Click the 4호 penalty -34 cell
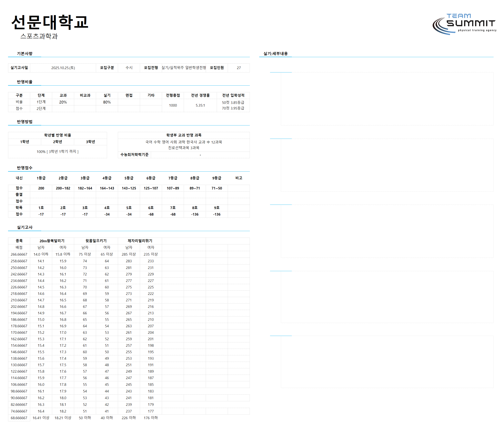504x428 pixels. [107, 214]
